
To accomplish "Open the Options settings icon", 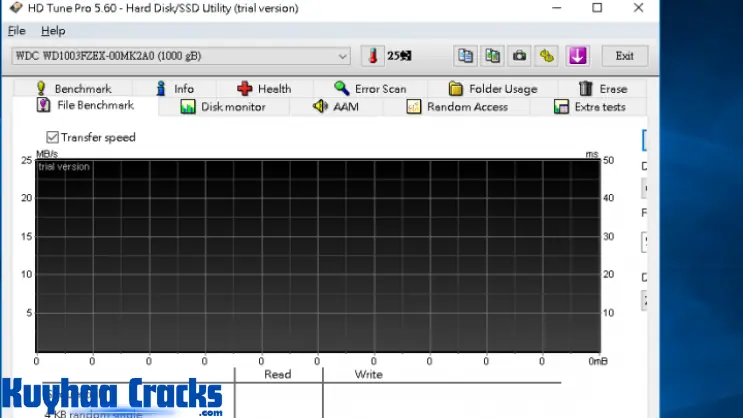I will click(546, 56).
